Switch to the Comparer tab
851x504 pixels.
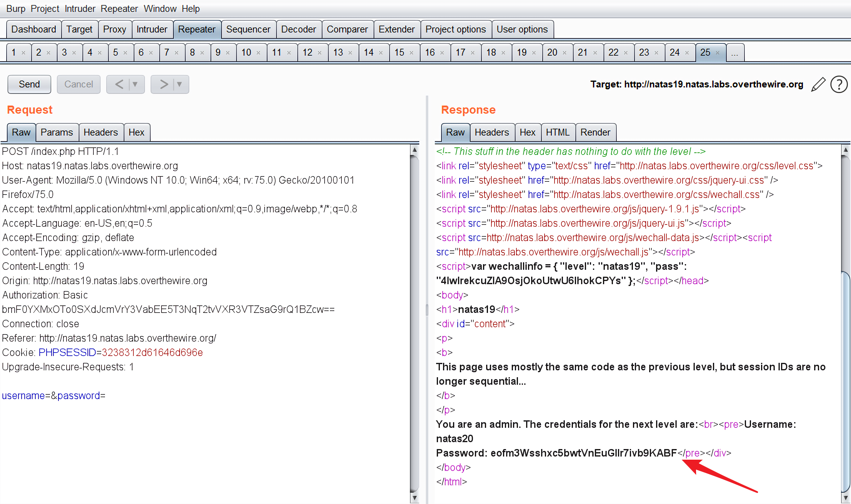(x=347, y=30)
